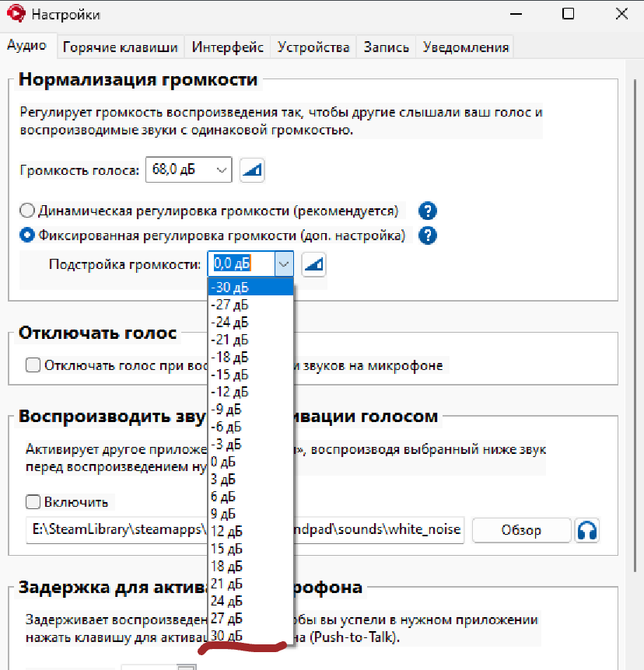Choose 27 дБ from the list
The width and height of the screenshot is (644, 670).
point(250,618)
